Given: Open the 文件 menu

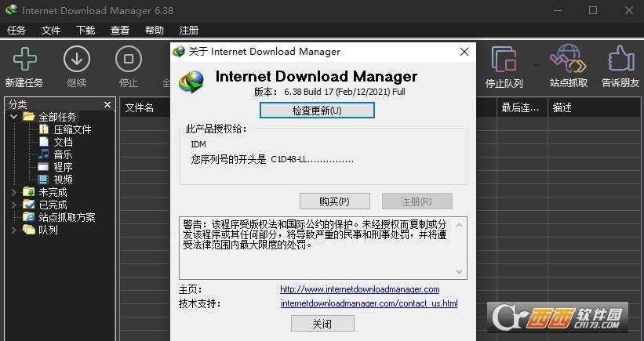Looking at the screenshot, I should (51, 31).
